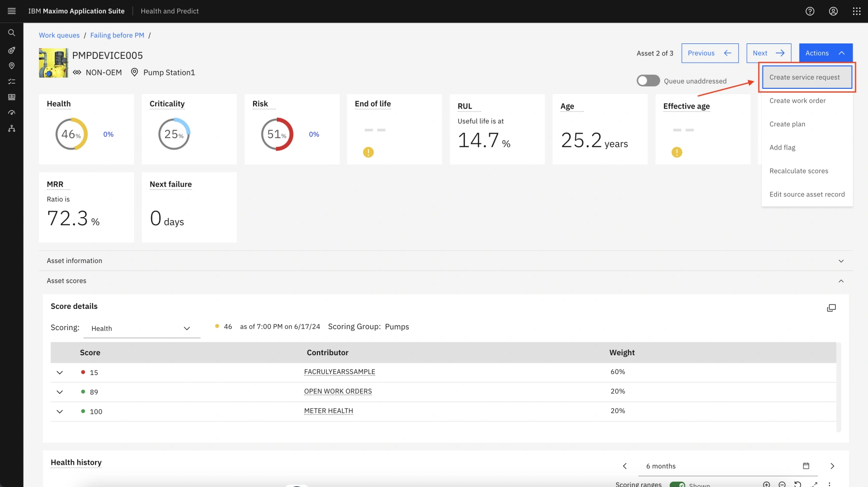Click the Risk card 0% change value
The width and height of the screenshot is (868, 487).
[314, 134]
